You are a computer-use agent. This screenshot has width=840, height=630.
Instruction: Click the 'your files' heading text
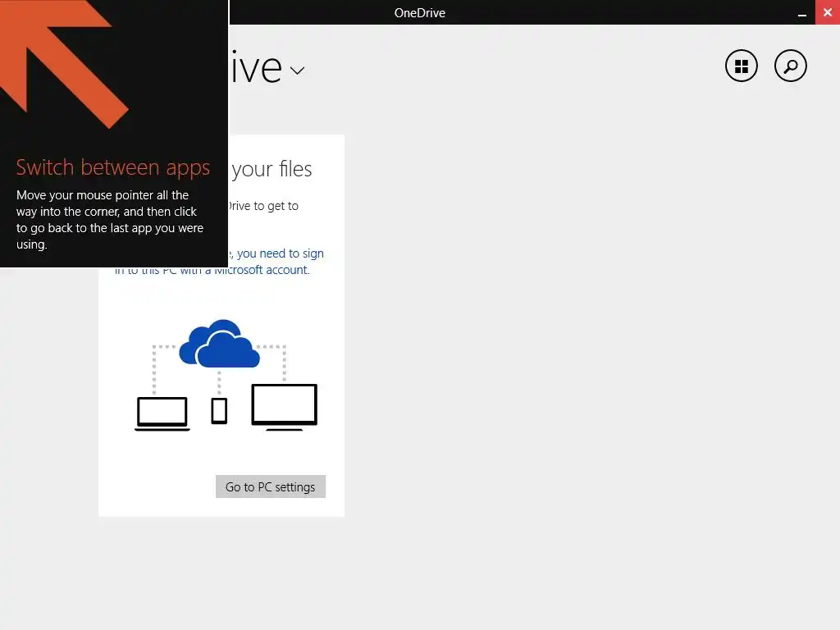[272, 169]
